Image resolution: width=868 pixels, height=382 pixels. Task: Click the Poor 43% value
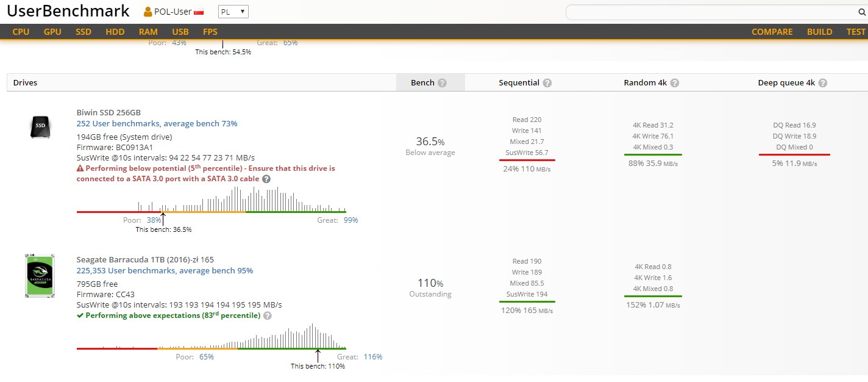coord(179,43)
